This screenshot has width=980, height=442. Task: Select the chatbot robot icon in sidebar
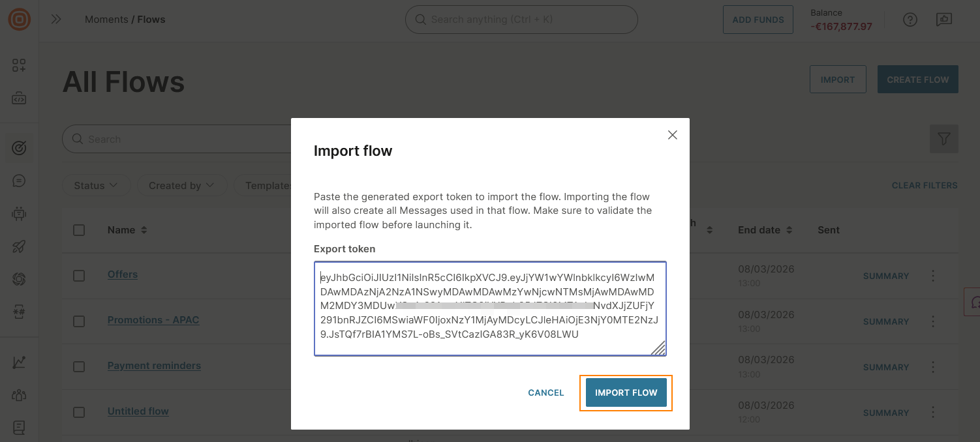20,213
